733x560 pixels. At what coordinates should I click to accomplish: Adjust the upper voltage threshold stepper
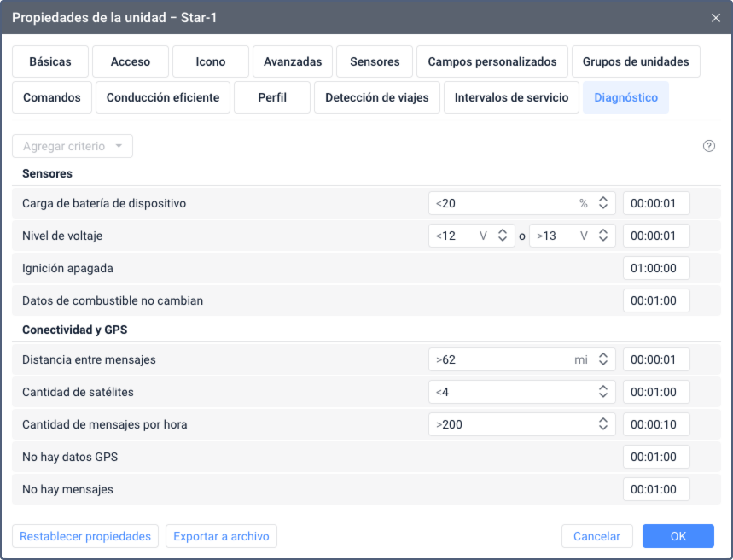602,236
